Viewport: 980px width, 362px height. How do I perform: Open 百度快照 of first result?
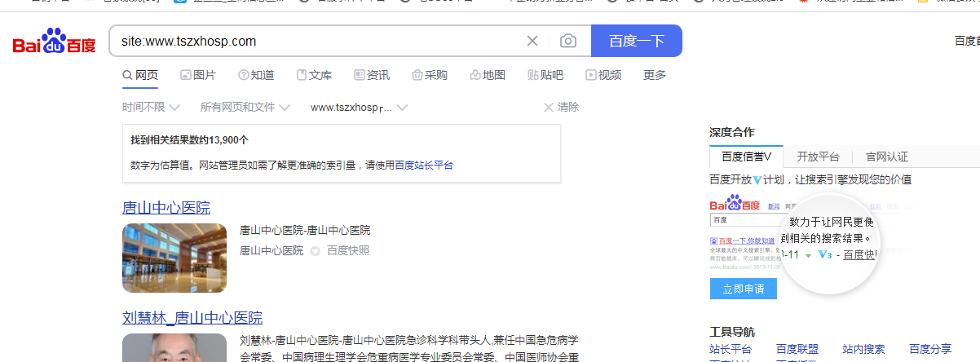[x=348, y=250]
